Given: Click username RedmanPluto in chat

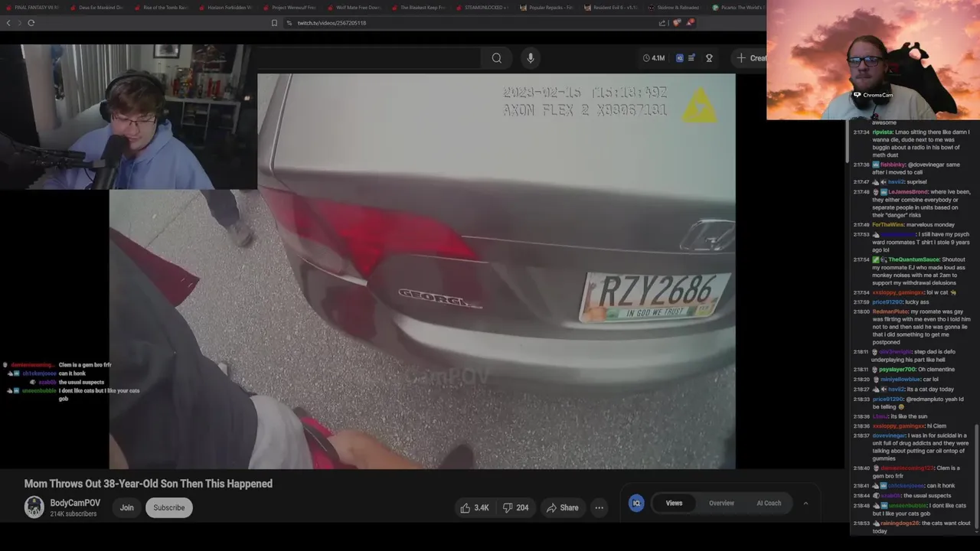Looking at the screenshot, I should click(890, 311).
